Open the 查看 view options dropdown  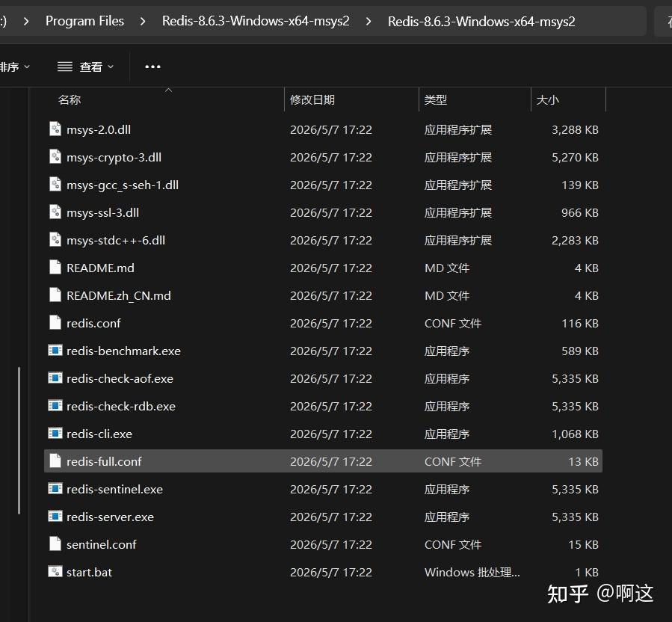[86, 67]
